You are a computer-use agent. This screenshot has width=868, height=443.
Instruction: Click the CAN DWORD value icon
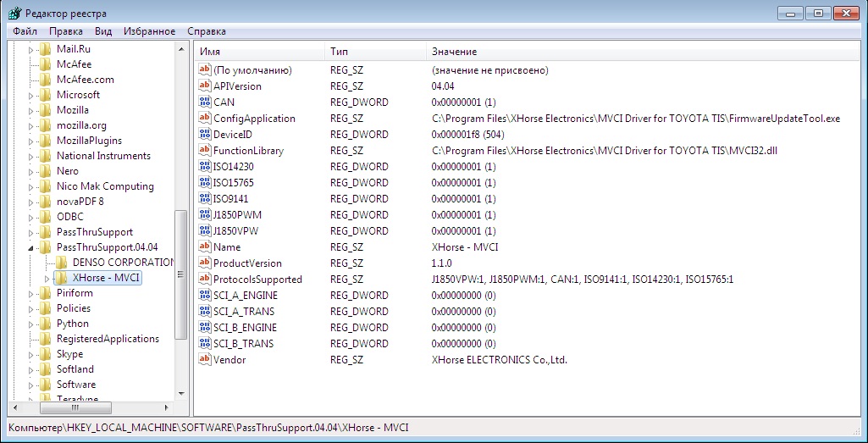pos(205,102)
